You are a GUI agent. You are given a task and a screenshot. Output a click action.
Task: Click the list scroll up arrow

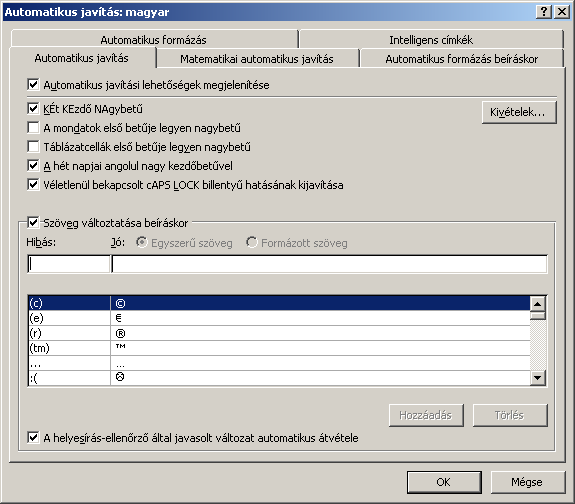[x=538, y=304]
